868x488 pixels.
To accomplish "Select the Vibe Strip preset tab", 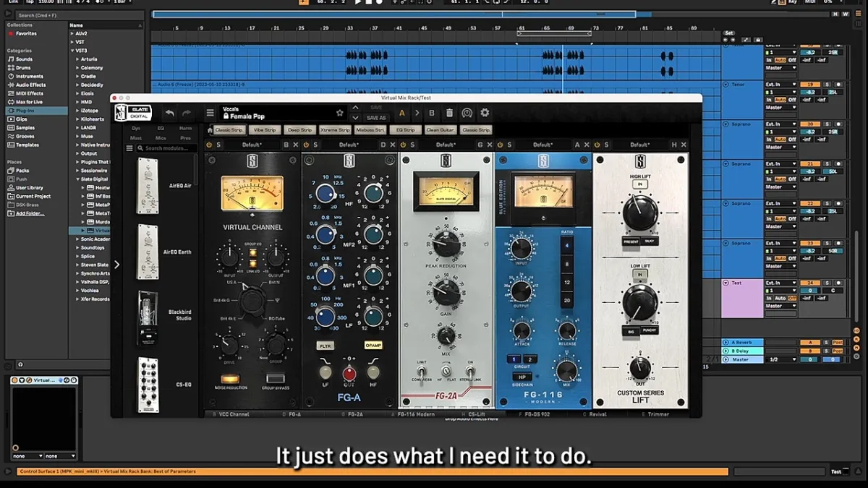I will coord(265,130).
